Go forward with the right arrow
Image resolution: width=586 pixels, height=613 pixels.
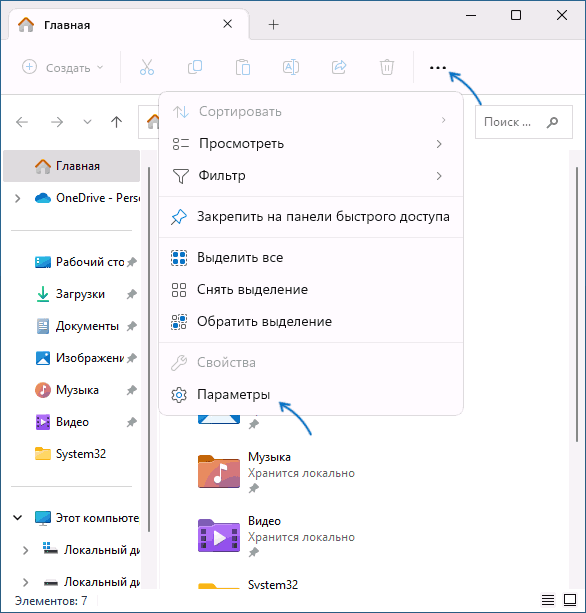(x=57, y=122)
